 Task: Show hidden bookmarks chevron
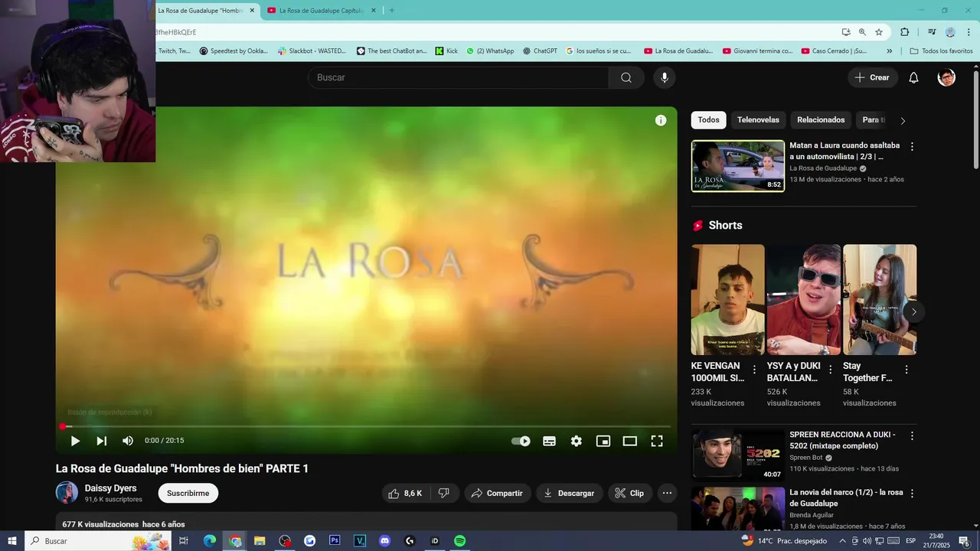click(889, 51)
